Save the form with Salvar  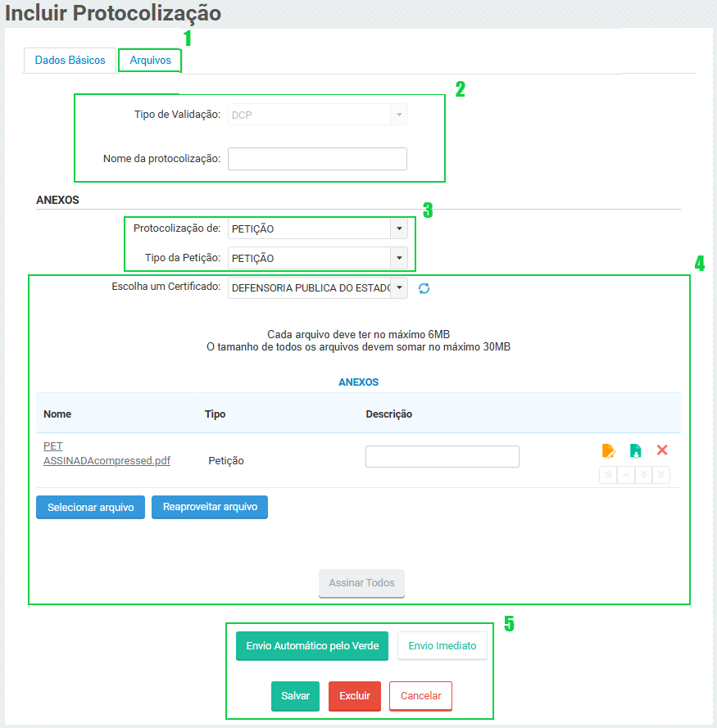click(x=295, y=696)
